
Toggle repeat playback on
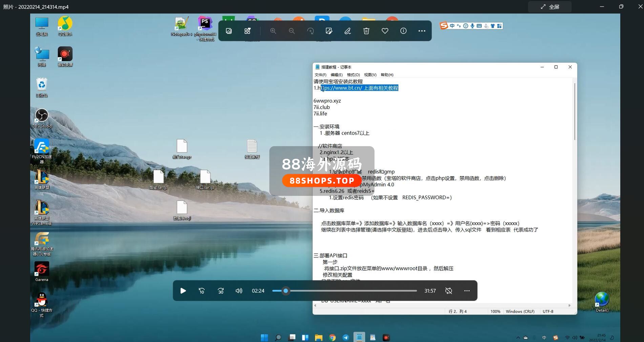pos(449,291)
